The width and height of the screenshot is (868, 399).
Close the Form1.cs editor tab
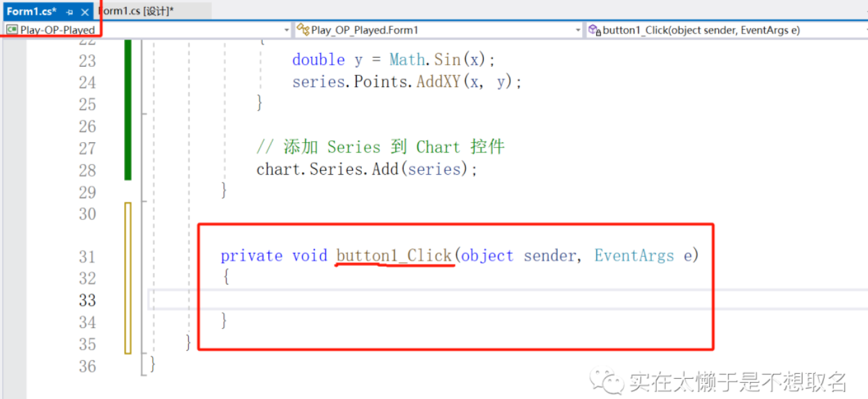(85, 12)
